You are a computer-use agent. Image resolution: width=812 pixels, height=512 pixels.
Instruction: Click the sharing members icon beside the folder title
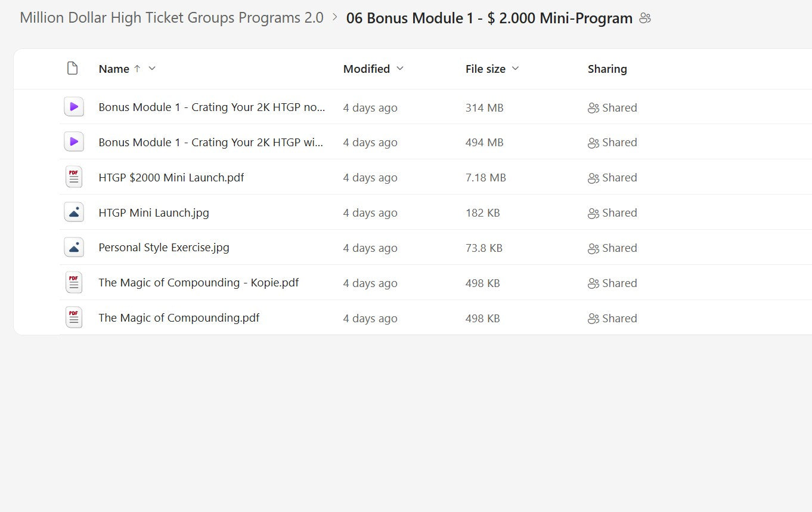pyautogui.click(x=646, y=18)
